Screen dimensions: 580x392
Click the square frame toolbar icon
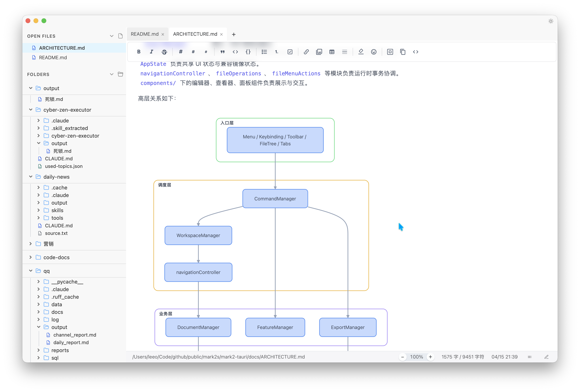click(390, 52)
